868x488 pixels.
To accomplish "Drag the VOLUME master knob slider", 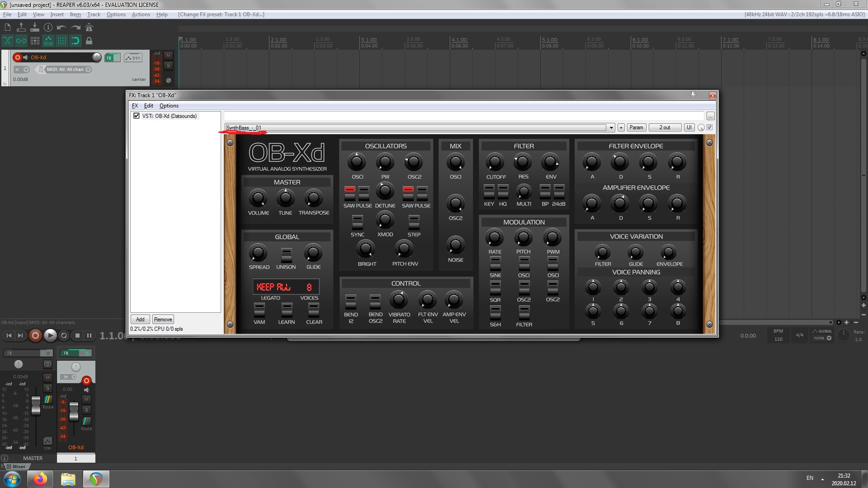I will coord(258,198).
